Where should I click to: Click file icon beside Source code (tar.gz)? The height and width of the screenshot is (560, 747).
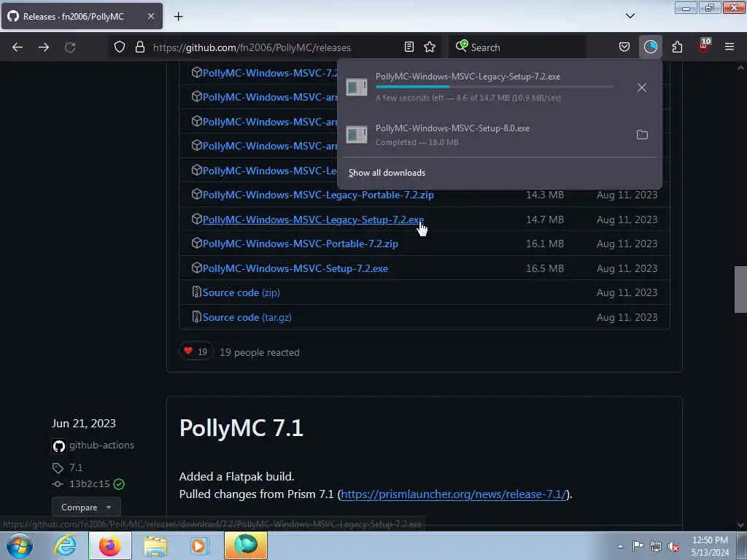196,316
